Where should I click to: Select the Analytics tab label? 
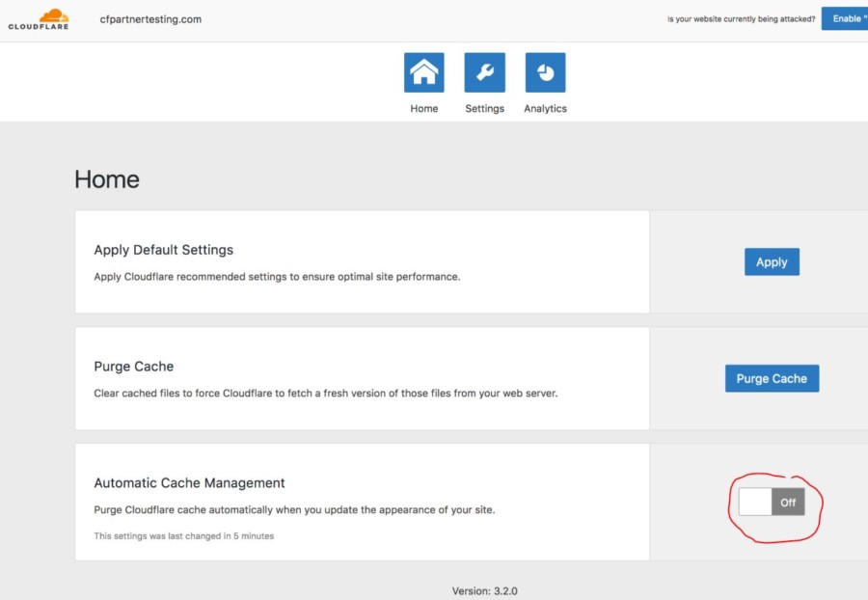[x=545, y=108]
